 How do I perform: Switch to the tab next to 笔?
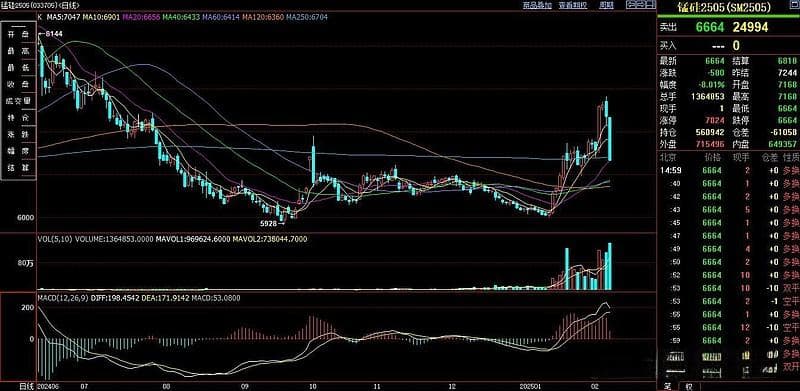pyautogui.click(x=689, y=386)
